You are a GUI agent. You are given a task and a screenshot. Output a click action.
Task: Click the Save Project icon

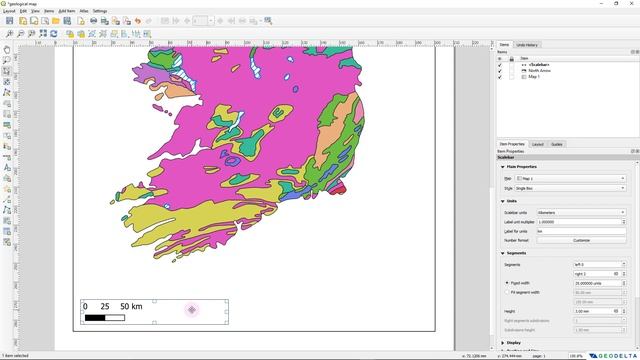pyautogui.click(x=9, y=21)
